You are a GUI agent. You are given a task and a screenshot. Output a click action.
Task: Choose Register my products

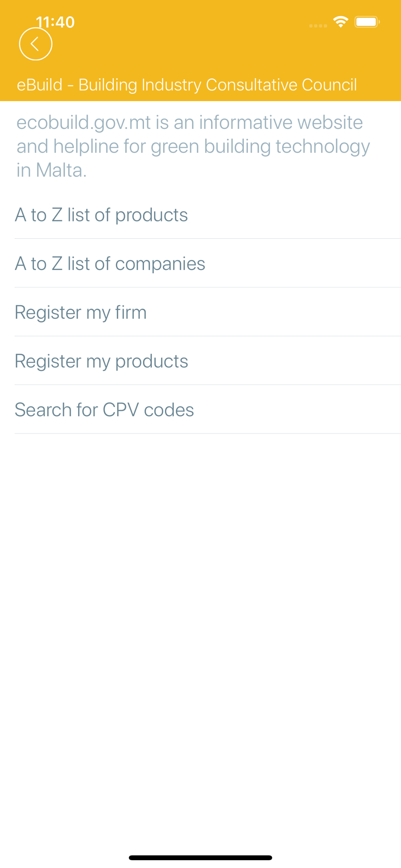point(102,361)
